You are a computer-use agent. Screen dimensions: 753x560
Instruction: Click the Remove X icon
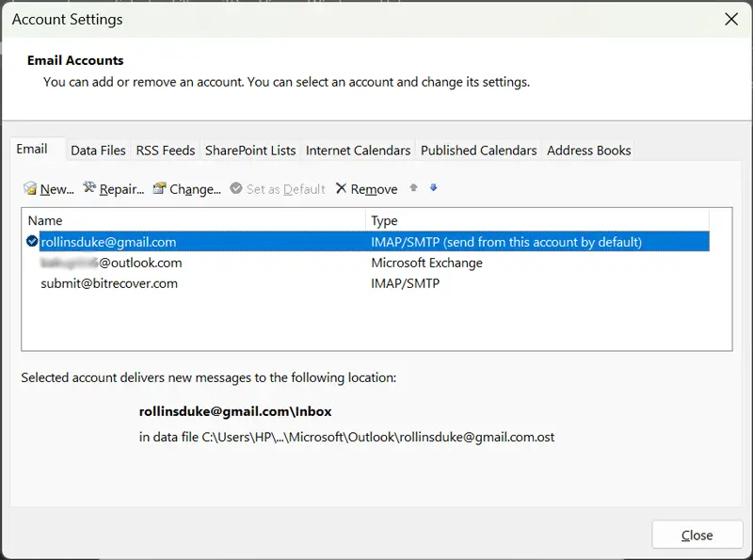[341, 188]
